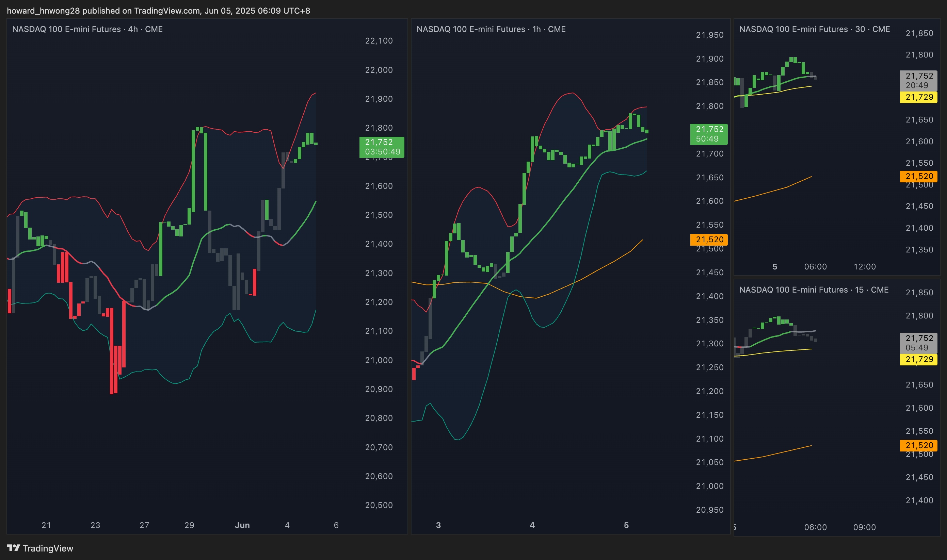Click the 20,950 tick on 1h price scale
This screenshot has width=947, height=560.
[710, 510]
